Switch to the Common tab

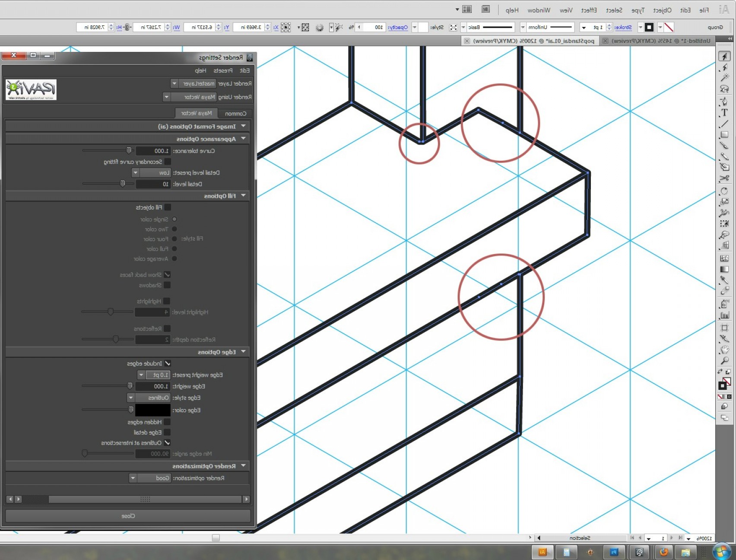235,113
